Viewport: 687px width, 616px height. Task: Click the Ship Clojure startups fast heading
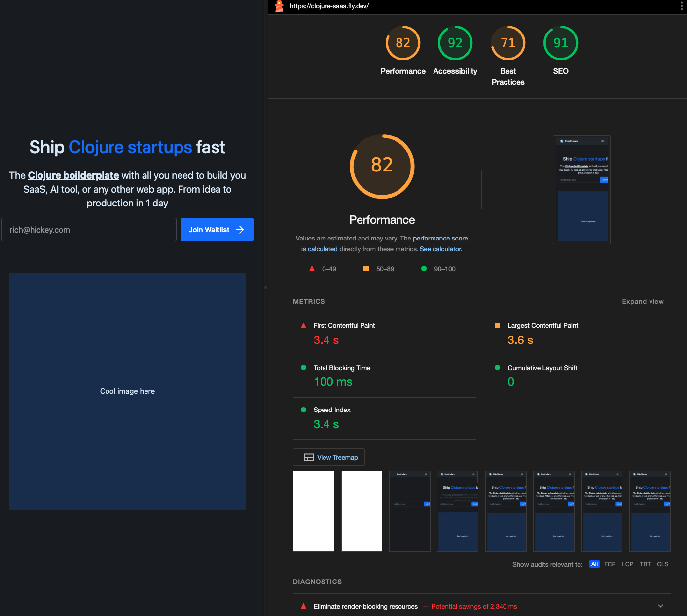point(127,147)
